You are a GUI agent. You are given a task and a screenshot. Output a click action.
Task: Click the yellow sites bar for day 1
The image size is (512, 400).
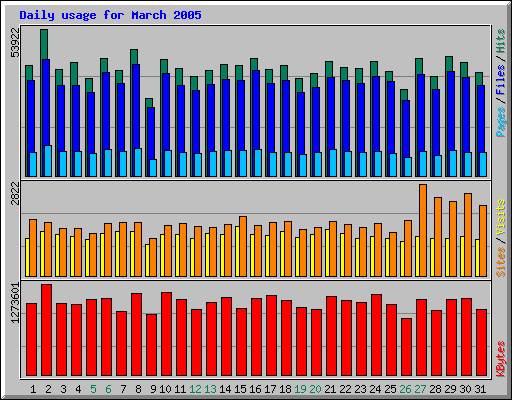click(x=27, y=257)
